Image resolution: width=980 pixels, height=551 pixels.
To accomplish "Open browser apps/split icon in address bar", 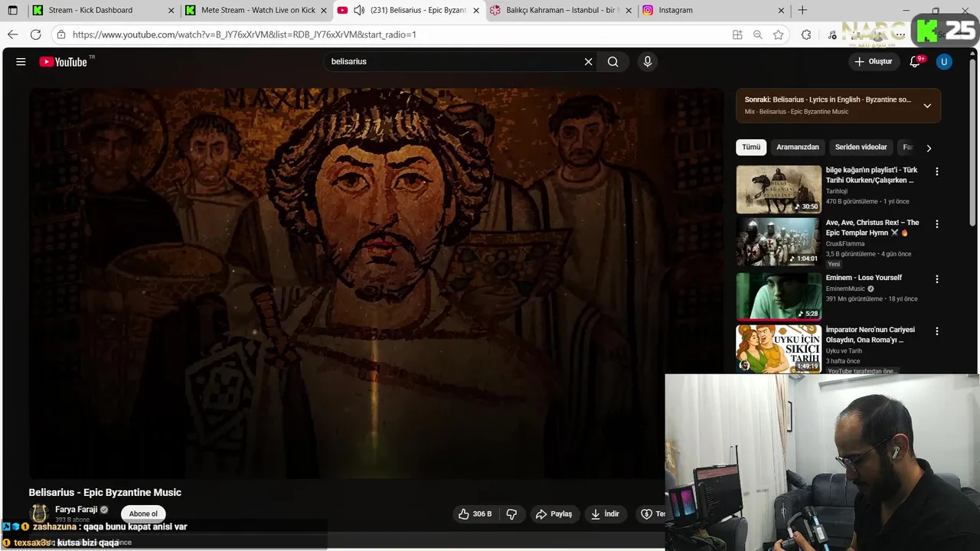I will click(x=737, y=34).
